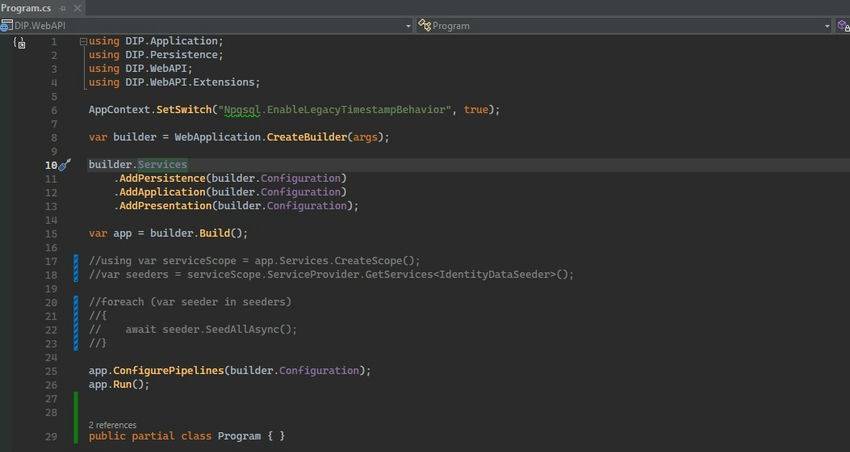This screenshot has width=850, height=452.
Task: Click 'AppContext' on line 6
Action: 119,109
